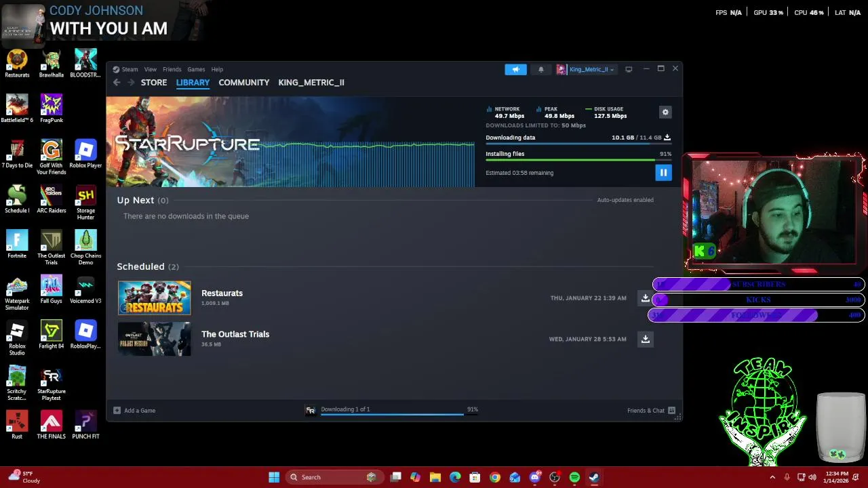Image resolution: width=868 pixels, height=488 pixels.
Task: Show hidden system tray icons chevron
Action: 772,477
